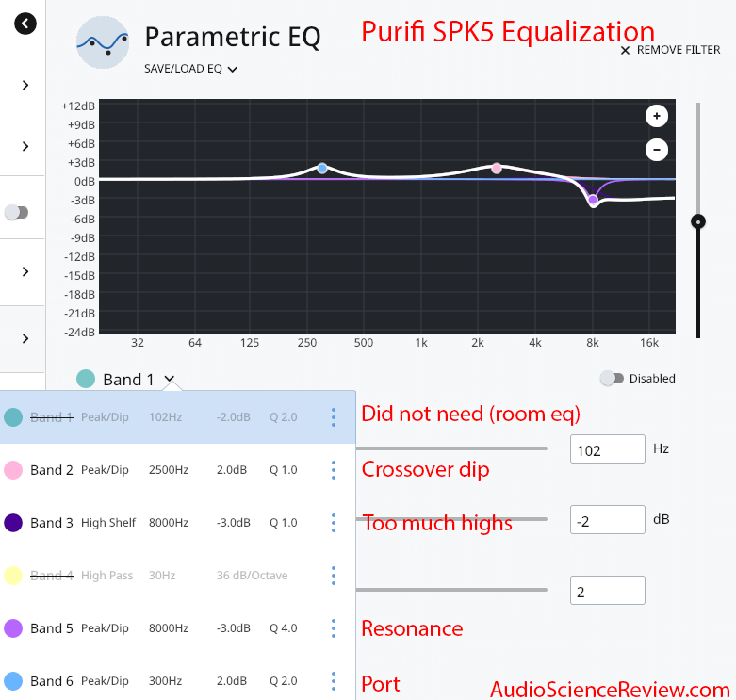Select Band 6 Peak/Dip 300Hz entry
The width and height of the screenshot is (736, 700).
coord(177,681)
